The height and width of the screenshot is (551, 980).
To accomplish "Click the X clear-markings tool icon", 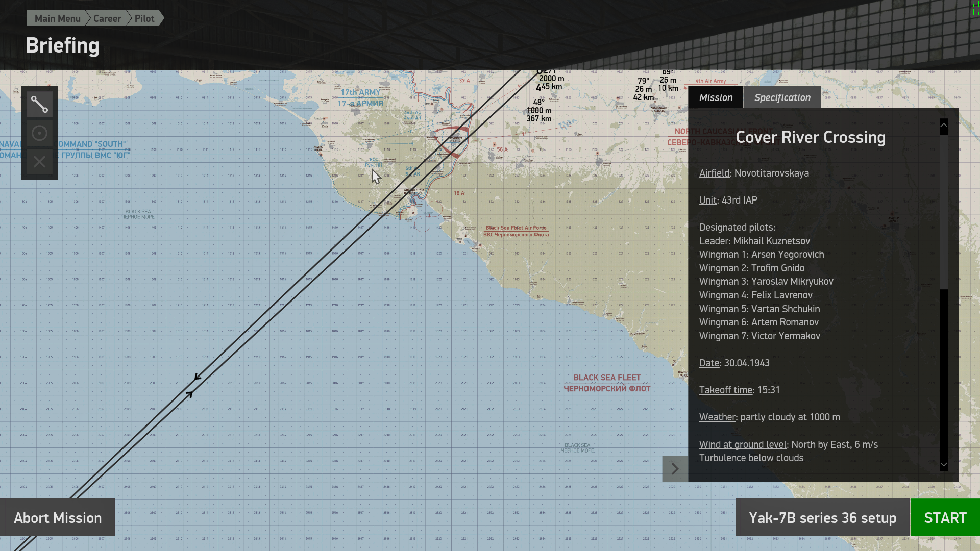I will click(39, 162).
